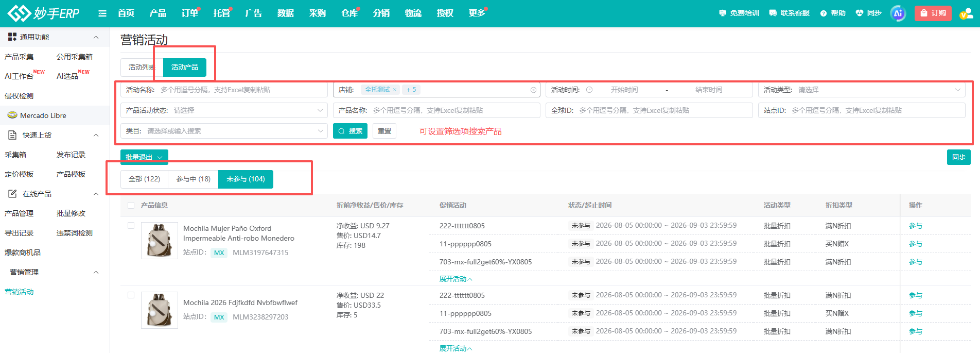
Task: Open first Mochila Mujer product thumbnail
Action: [160, 241]
